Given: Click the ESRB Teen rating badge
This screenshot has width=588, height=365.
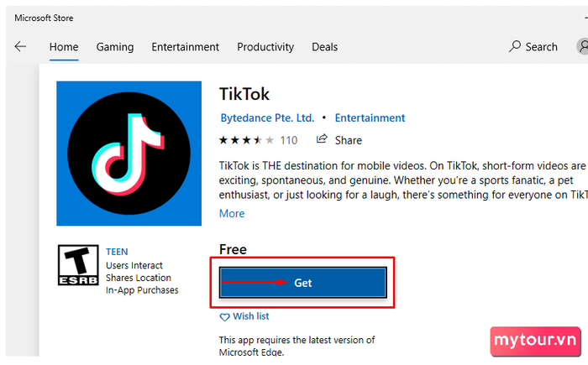Looking at the screenshot, I should click(x=78, y=265).
